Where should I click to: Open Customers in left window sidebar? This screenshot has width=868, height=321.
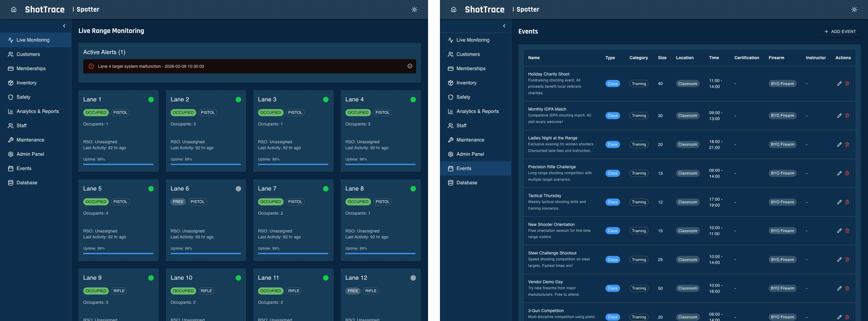tap(35, 54)
